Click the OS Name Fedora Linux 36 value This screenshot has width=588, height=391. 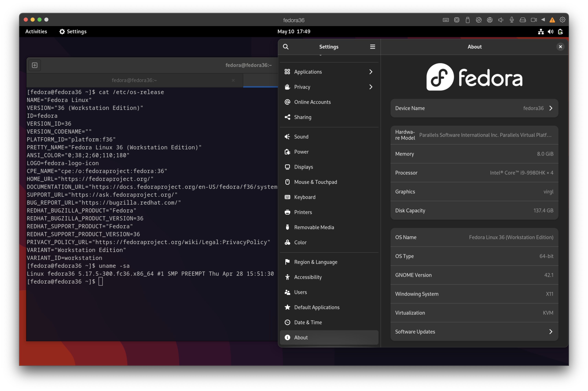[511, 237]
